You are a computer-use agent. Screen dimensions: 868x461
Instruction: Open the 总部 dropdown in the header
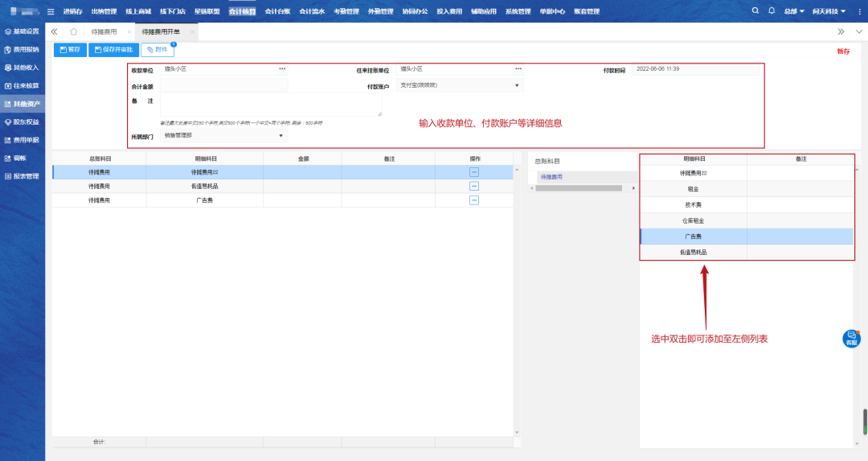pyautogui.click(x=794, y=12)
